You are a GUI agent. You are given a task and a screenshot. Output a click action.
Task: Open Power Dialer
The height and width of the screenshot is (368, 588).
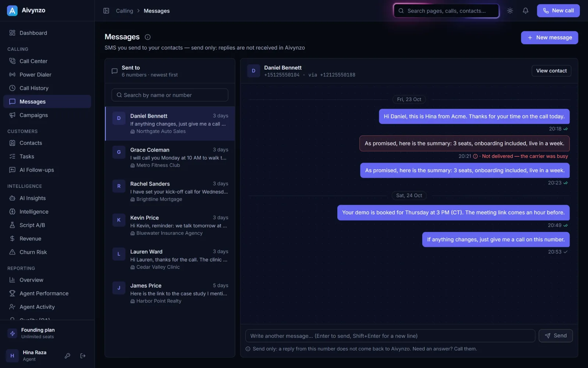tap(47, 75)
